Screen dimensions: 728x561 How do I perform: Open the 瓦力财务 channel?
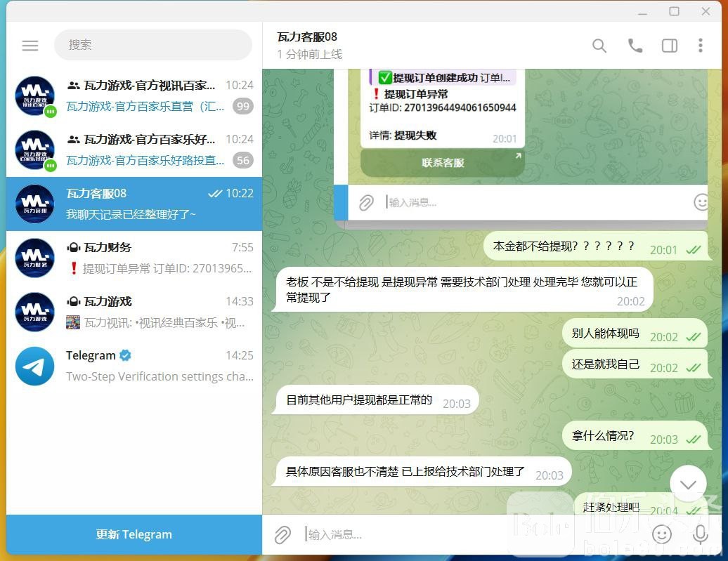point(134,258)
